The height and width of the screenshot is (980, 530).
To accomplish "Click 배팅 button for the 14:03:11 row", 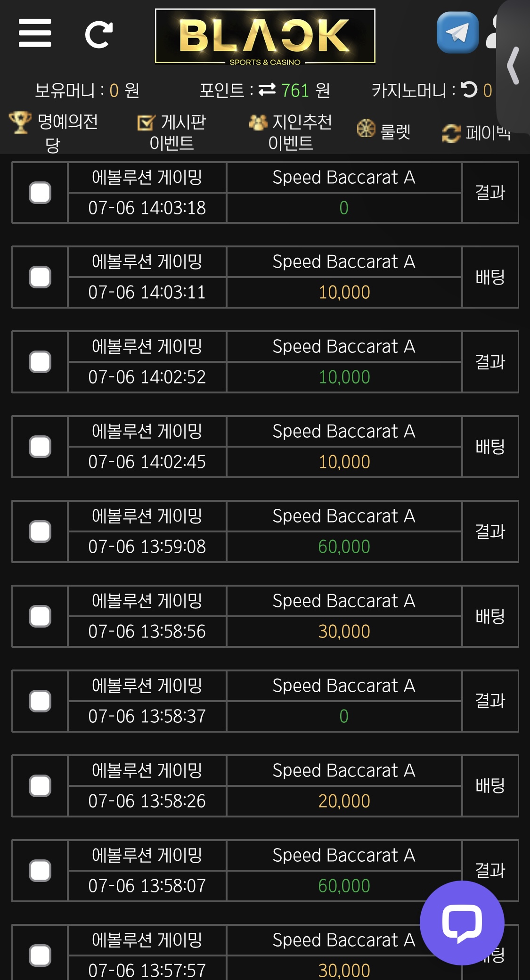I will pyautogui.click(x=490, y=277).
